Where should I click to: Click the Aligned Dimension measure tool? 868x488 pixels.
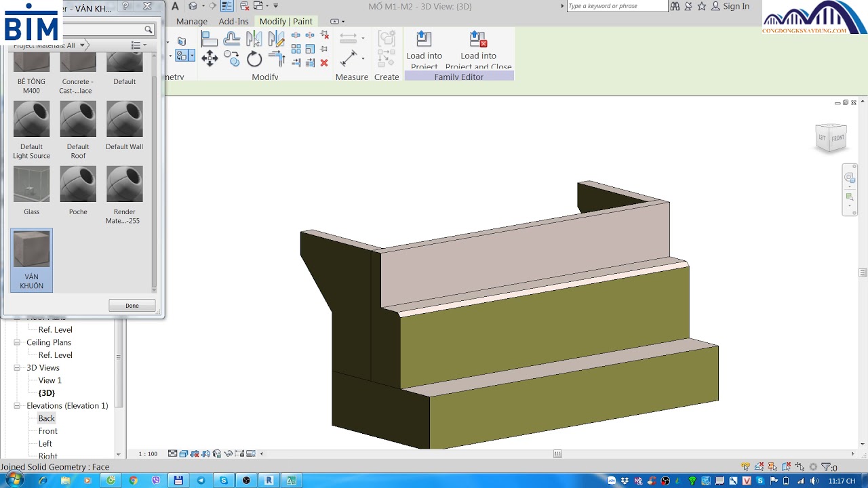coord(348,59)
